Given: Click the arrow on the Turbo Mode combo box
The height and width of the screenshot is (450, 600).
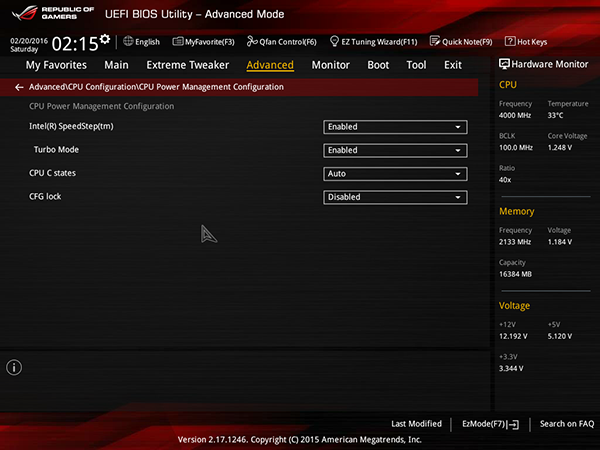Looking at the screenshot, I should [x=458, y=150].
